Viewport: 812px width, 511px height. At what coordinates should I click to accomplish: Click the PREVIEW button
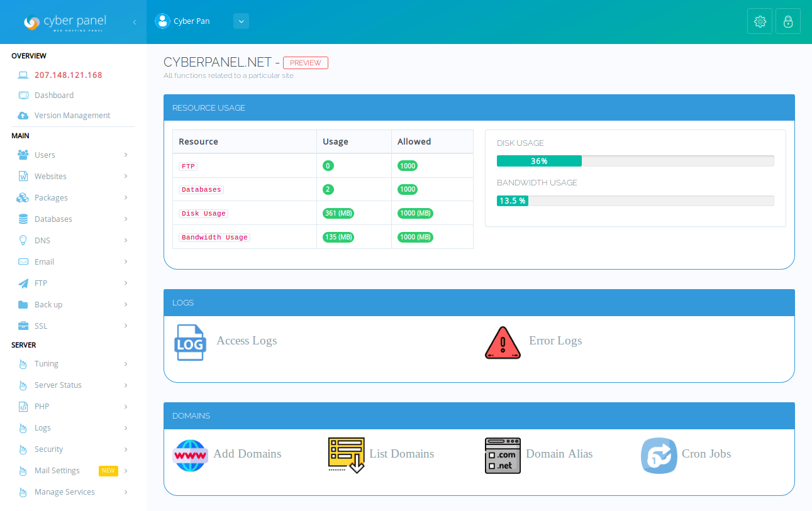306,63
